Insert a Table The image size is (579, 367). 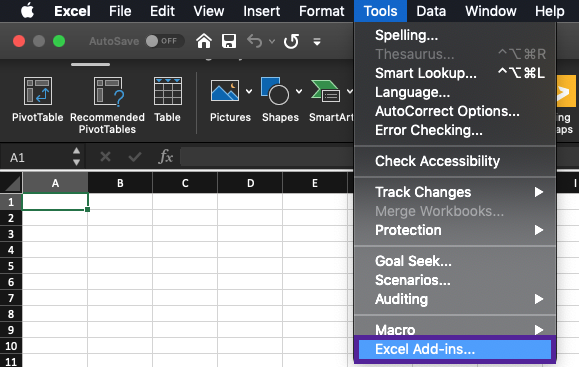pos(168,100)
